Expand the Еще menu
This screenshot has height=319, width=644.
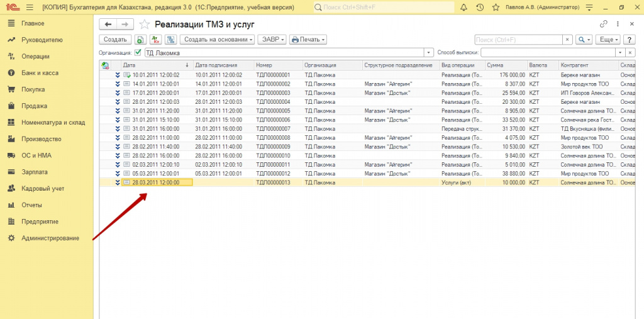click(609, 40)
